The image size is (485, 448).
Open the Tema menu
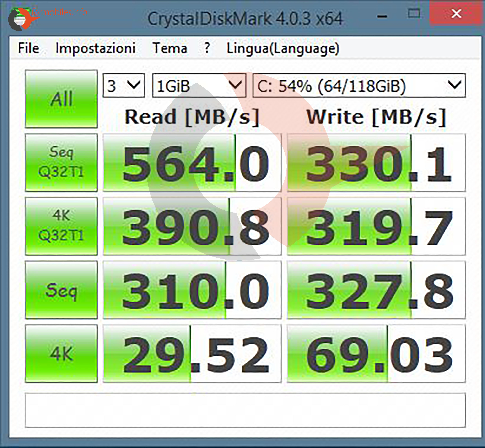[170, 48]
